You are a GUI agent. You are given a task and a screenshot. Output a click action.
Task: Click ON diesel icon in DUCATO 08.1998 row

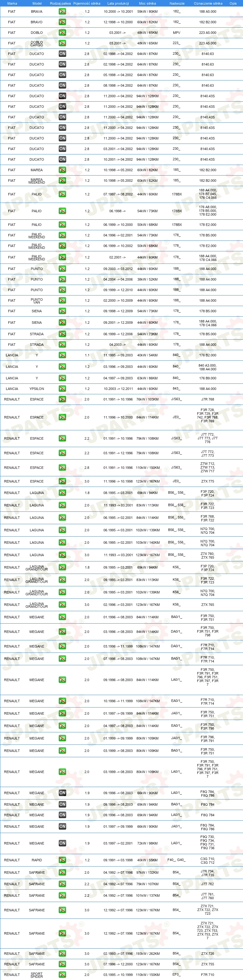(x=62, y=85)
